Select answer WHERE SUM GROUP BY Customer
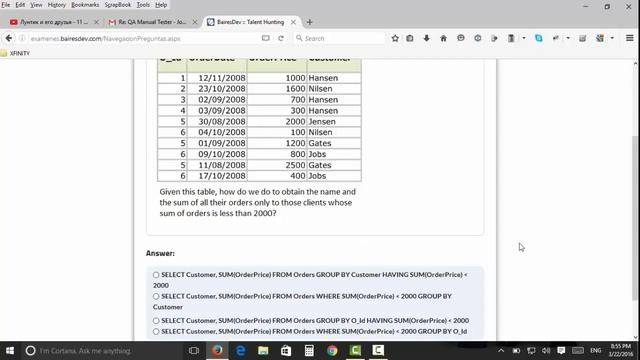The height and width of the screenshot is (360, 640). [x=156, y=296]
